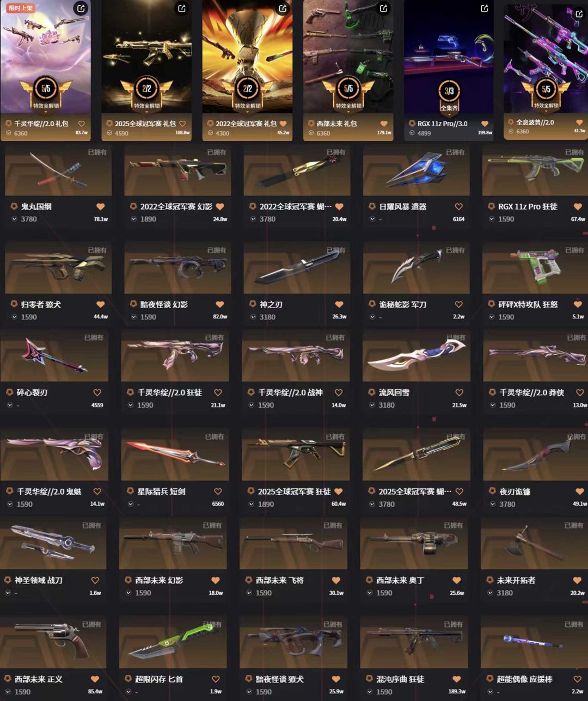Toggle favorite heart for 日耀风暴 遗器

458,206
